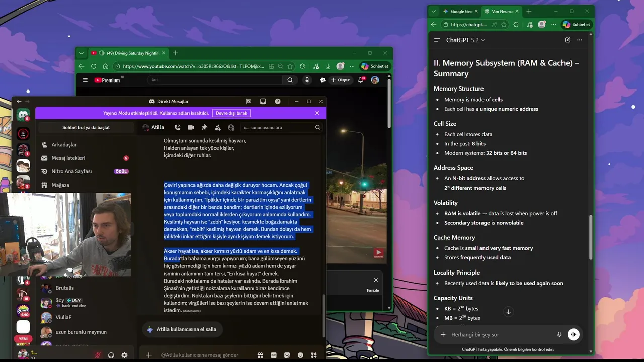
Task: Go home in YouTube browser window
Action: [x=105, y=66]
